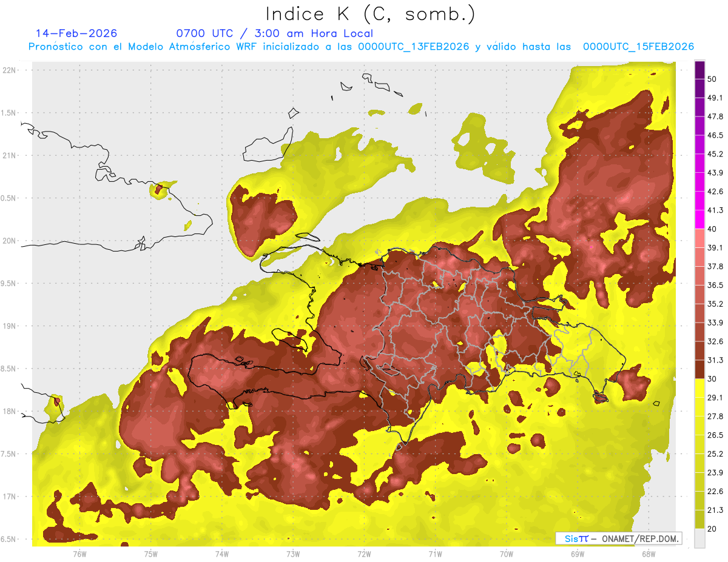Select the "33.9" legend label
The height and width of the screenshot is (562, 728).
tap(715, 323)
